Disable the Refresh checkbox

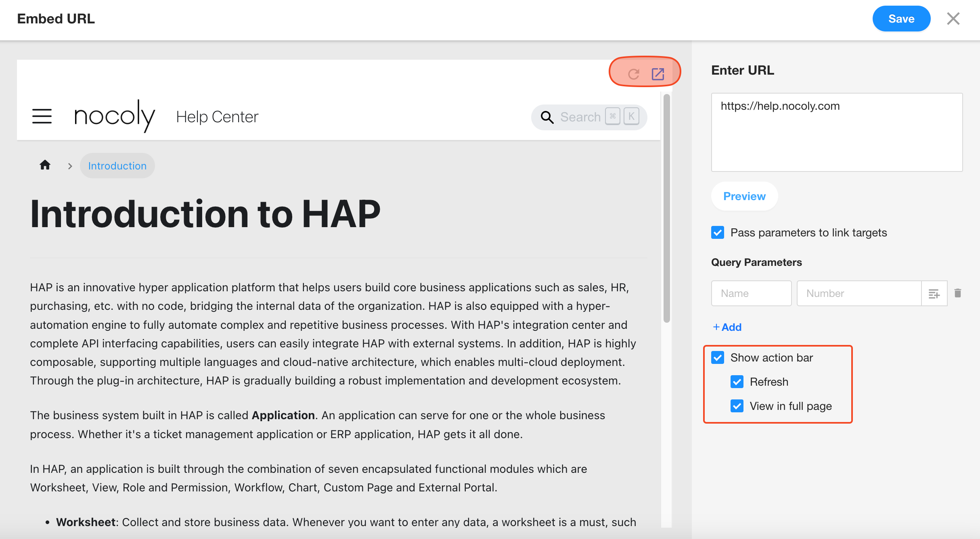(x=737, y=382)
